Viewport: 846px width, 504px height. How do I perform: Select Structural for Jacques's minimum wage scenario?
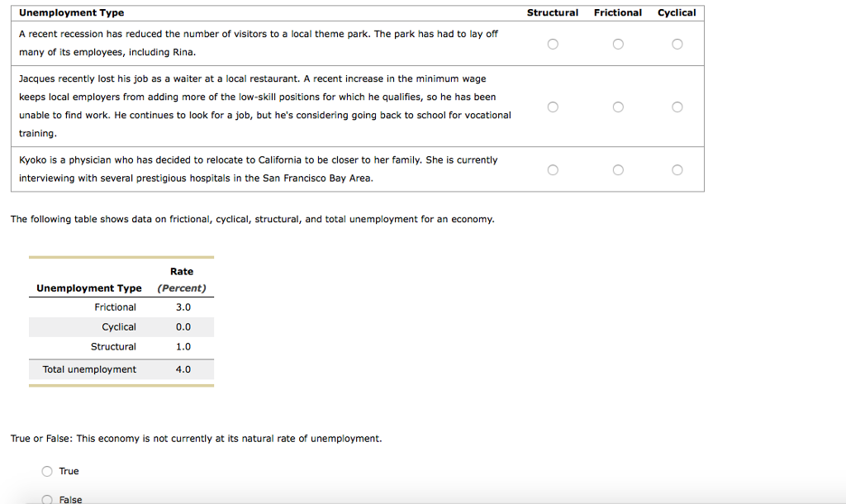[552, 106]
